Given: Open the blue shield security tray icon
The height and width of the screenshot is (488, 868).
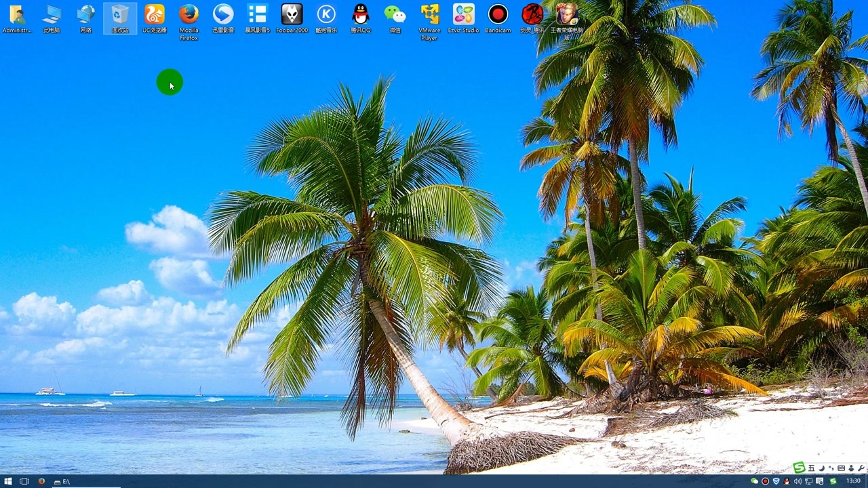Looking at the screenshot, I should click(776, 481).
